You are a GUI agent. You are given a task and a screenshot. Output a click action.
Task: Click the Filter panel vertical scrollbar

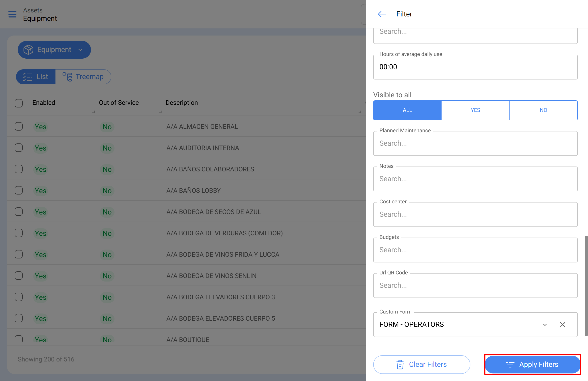click(x=586, y=286)
